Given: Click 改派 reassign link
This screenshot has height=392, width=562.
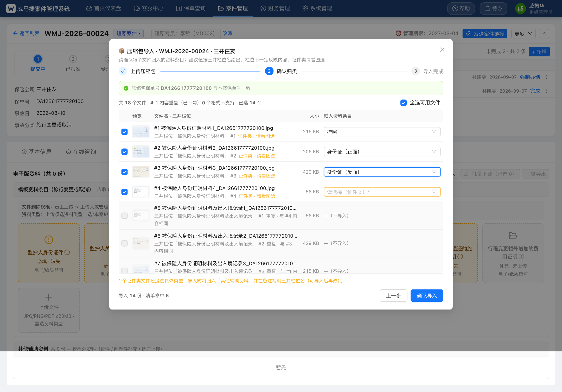Looking at the screenshot, I should coord(227,33).
